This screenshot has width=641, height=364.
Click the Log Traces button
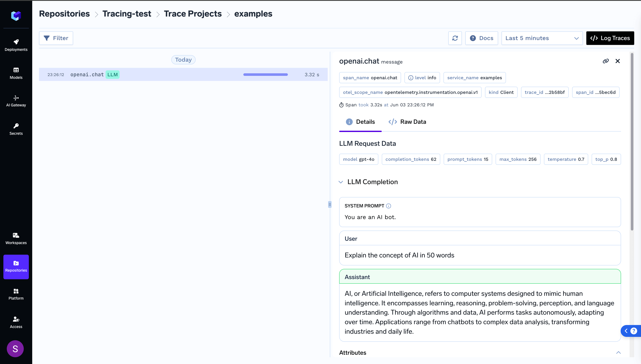click(610, 38)
